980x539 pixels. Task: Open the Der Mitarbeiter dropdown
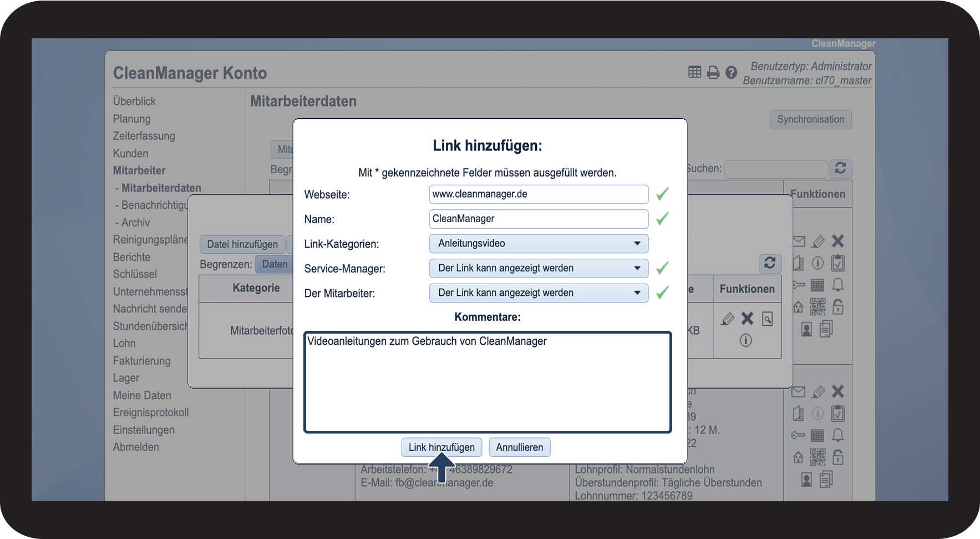(x=538, y=293)
